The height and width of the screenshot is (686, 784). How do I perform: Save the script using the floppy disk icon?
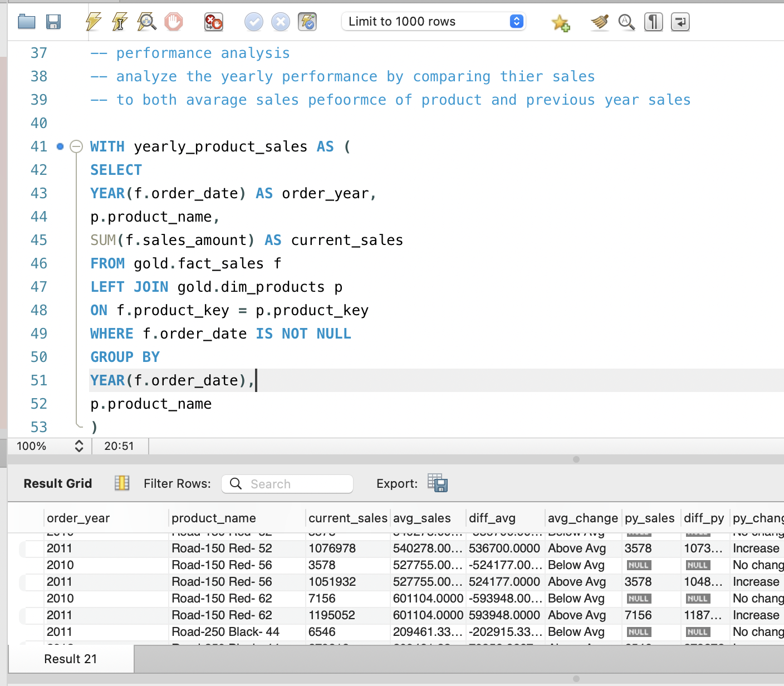point(53,22)
